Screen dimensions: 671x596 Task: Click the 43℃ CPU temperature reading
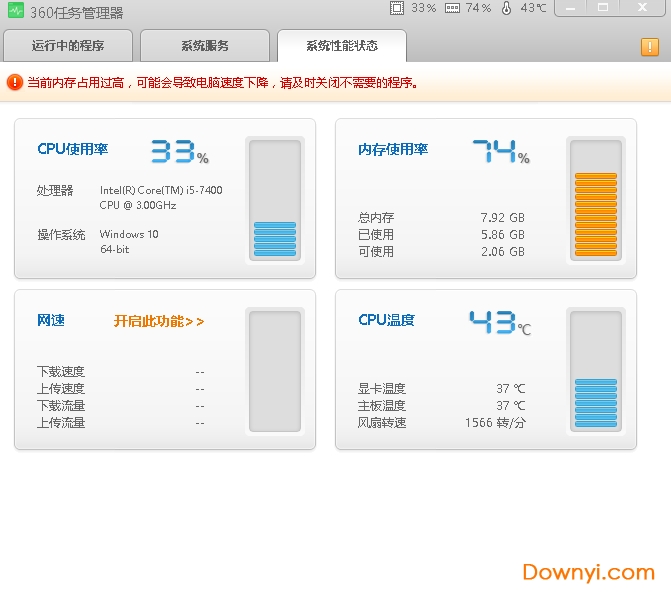pos(499,322)
